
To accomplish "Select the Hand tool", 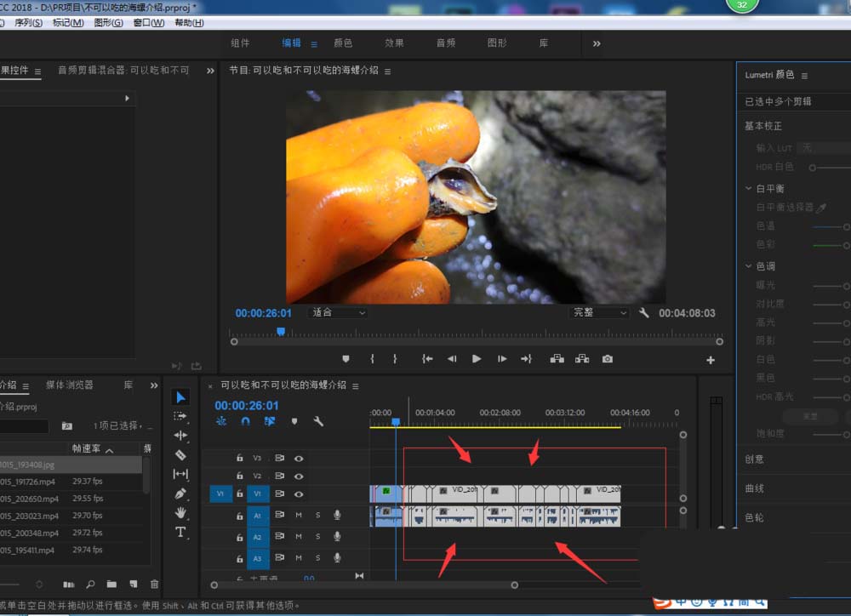I will (180, 513).
